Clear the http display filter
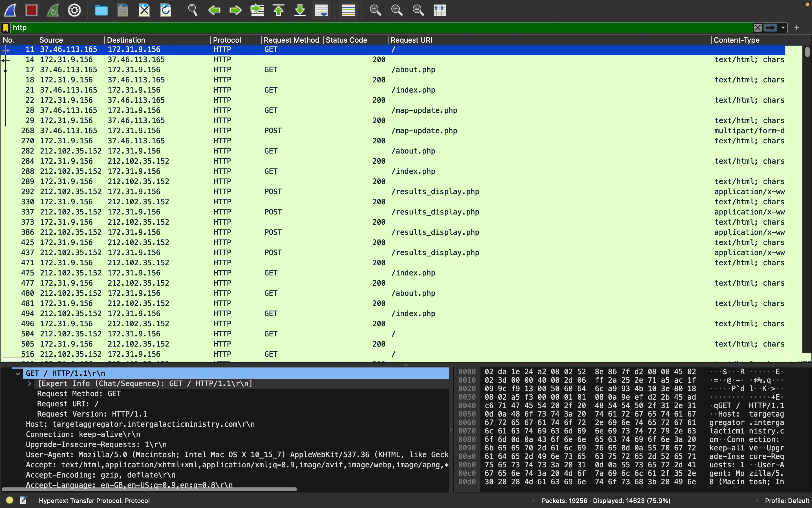The width and height of the screenshot is (812, 508). tap(758, 28)
